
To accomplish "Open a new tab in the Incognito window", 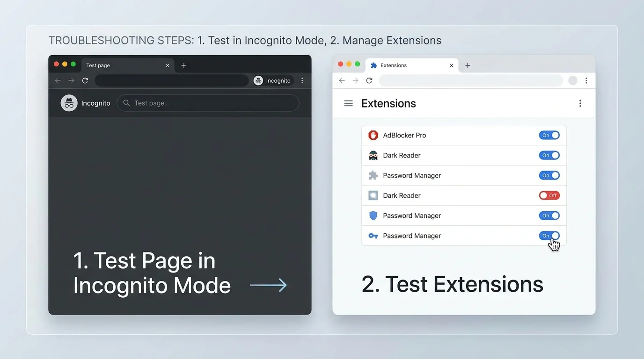I will [x=184, y=65].
